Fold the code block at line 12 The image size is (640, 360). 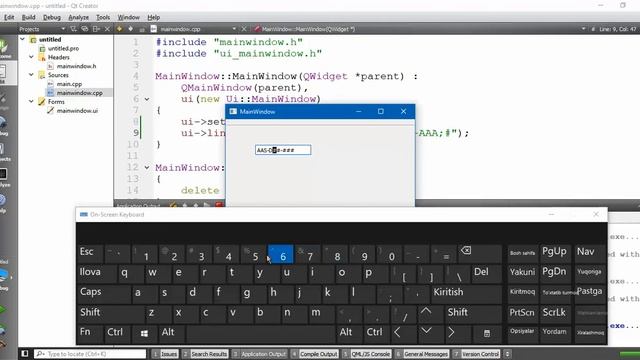147,167
